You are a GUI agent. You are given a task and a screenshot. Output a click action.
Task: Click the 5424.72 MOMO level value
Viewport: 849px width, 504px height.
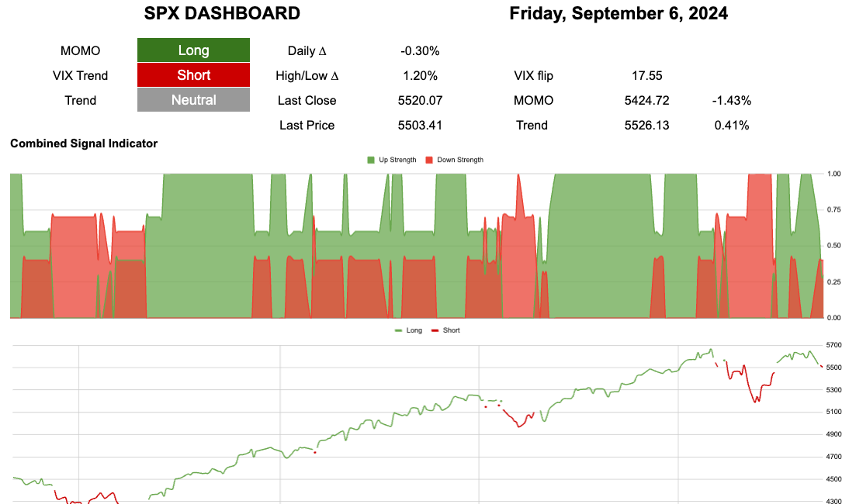tap(647, 101)
